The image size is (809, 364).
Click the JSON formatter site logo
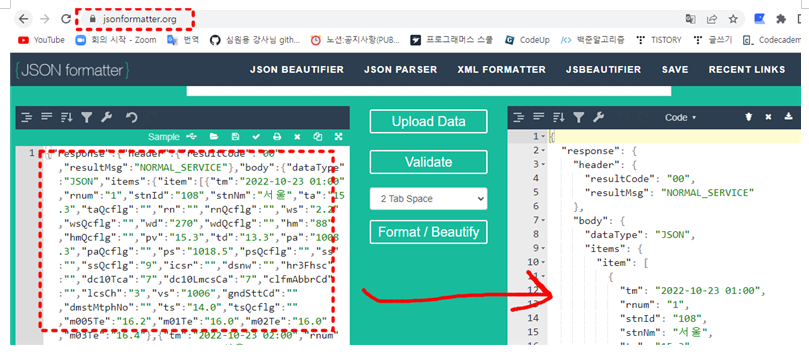pos(72,70)
